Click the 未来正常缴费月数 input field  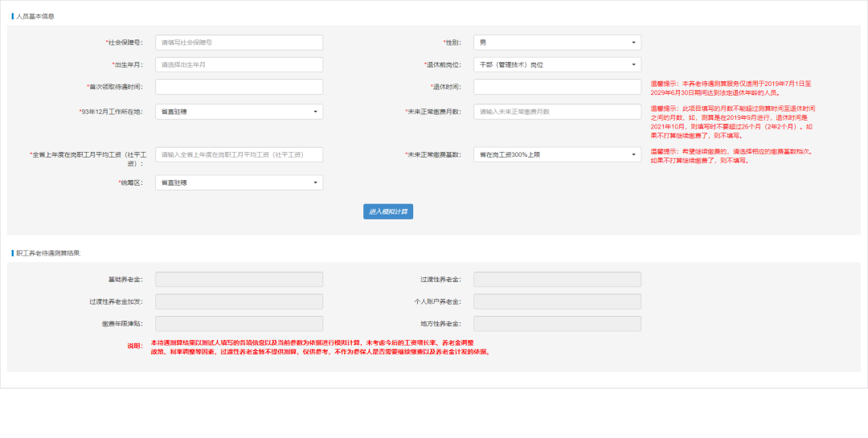point(557,112)
